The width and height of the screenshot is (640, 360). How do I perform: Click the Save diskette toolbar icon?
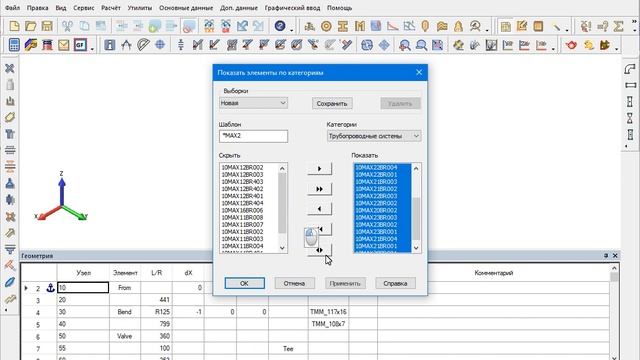pos(47,27)
